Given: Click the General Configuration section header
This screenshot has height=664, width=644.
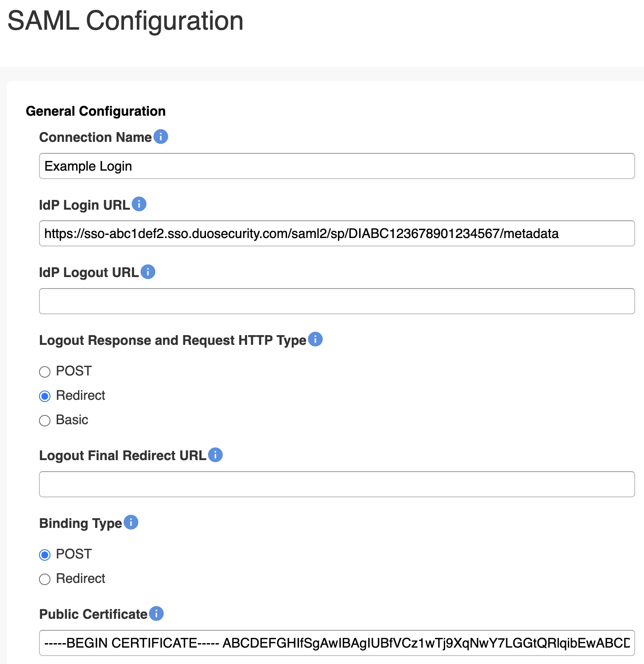Looking at the screenshot, I should (x=96, y=111).
